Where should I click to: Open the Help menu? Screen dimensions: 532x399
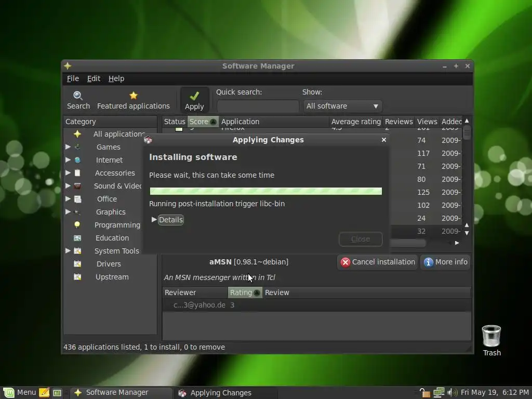(x=116, y=78)
